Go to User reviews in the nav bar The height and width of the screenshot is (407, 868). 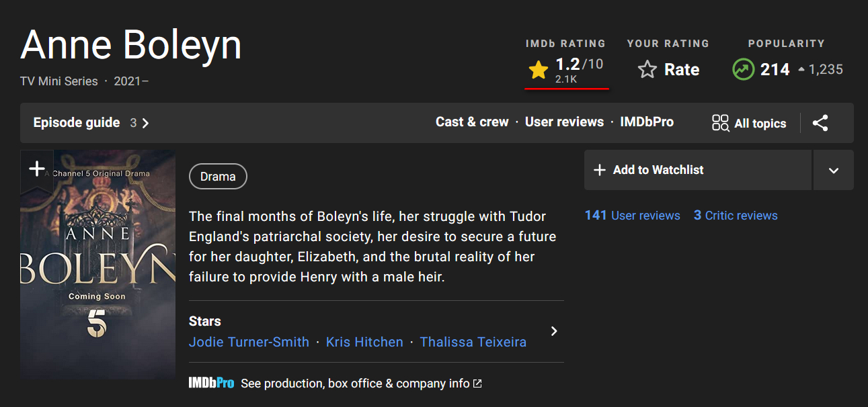click(564, 122)
